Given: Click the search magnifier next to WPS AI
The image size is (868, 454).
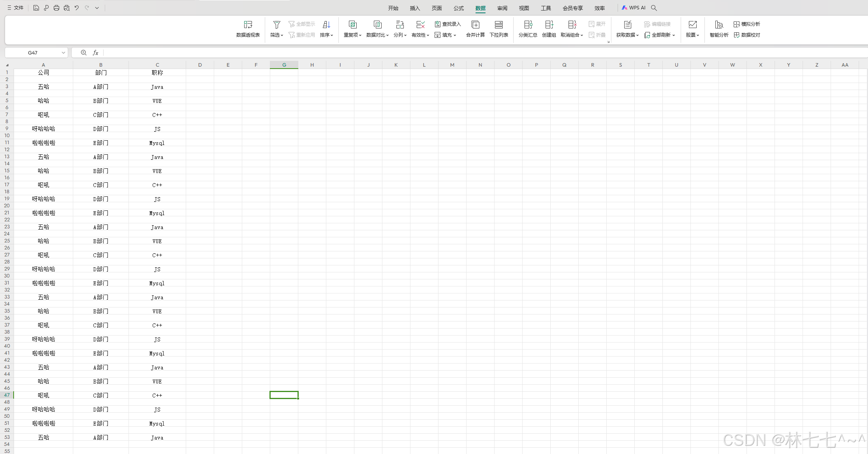Looking at the screenshot, I should 654,8.
